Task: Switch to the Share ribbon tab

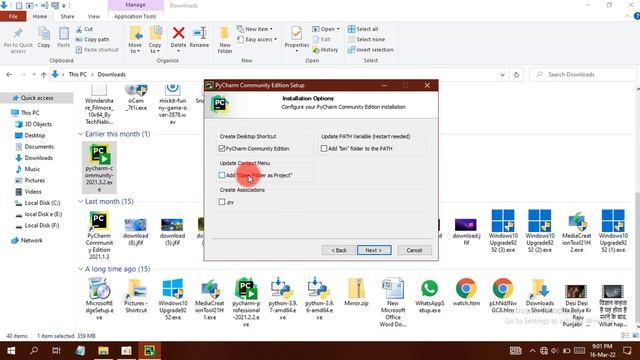Action: pos(67,16)
